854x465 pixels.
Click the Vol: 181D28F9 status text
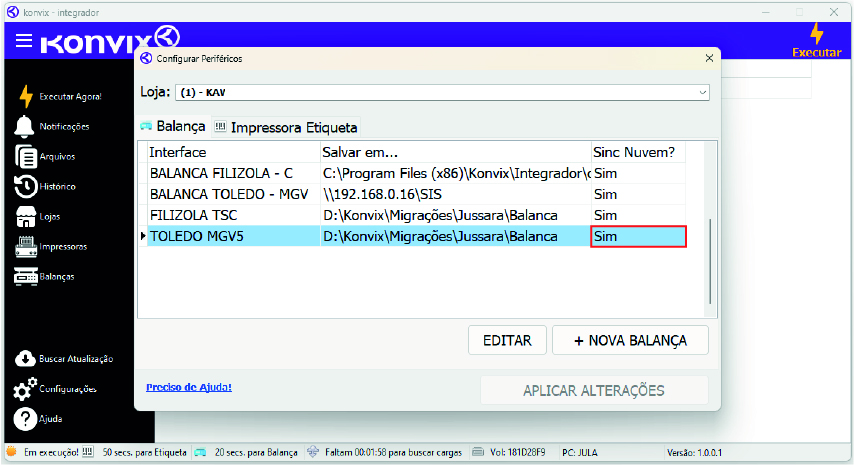(517, 452)
